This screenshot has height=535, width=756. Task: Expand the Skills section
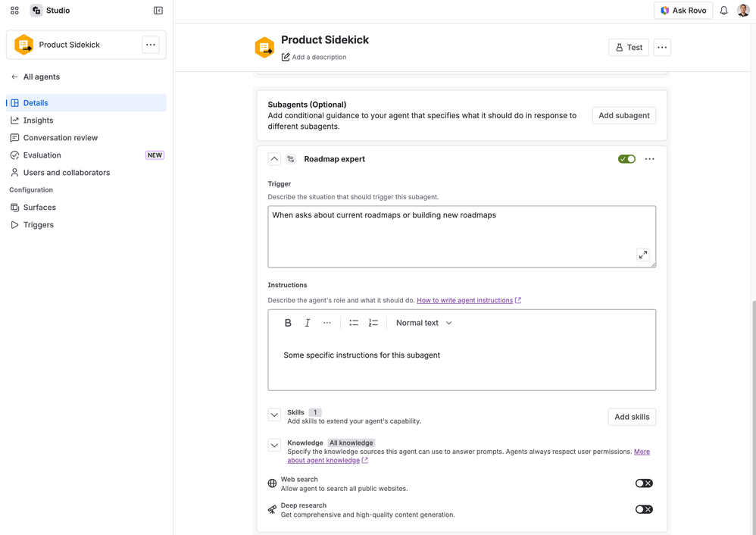[274, 415]
